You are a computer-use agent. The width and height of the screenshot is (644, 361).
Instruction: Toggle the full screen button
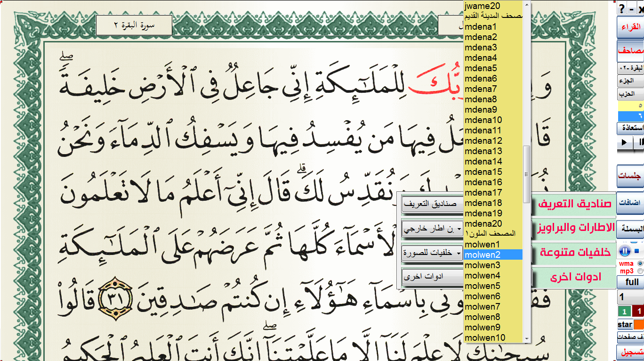click(632, 282)
